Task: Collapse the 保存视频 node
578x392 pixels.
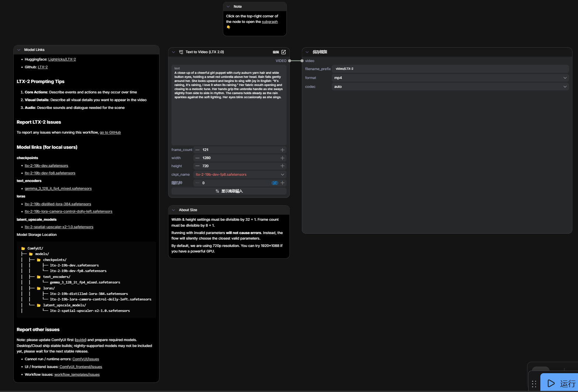Action: [x=307, y=52]
